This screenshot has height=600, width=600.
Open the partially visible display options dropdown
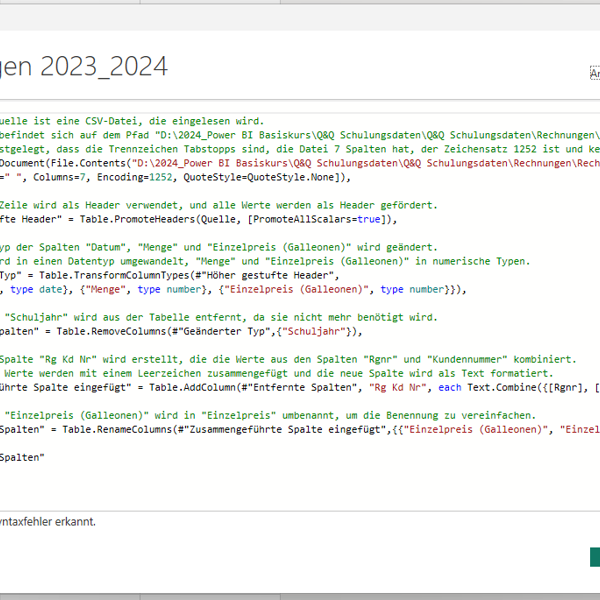(x=594, y=74)
